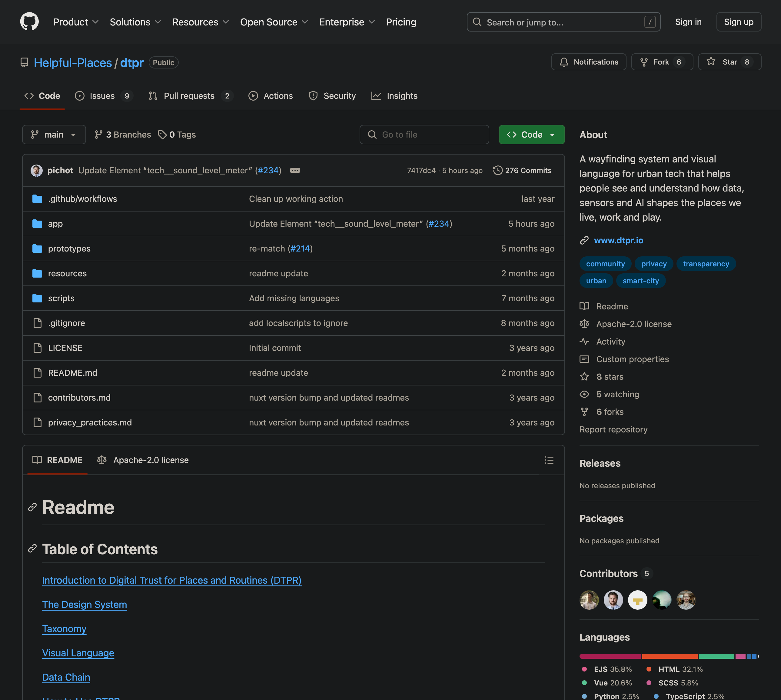Switch to the Pull requests tab
This screenshot has height=700, width=781.
[x=190, y=96]
